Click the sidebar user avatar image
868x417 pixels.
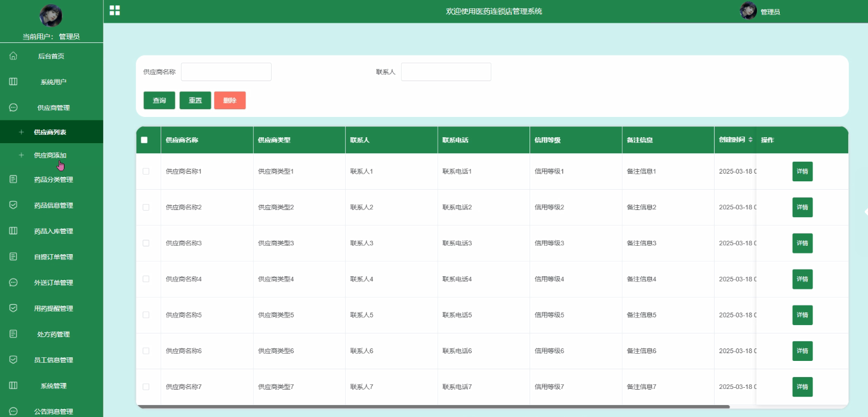(51, 16)
